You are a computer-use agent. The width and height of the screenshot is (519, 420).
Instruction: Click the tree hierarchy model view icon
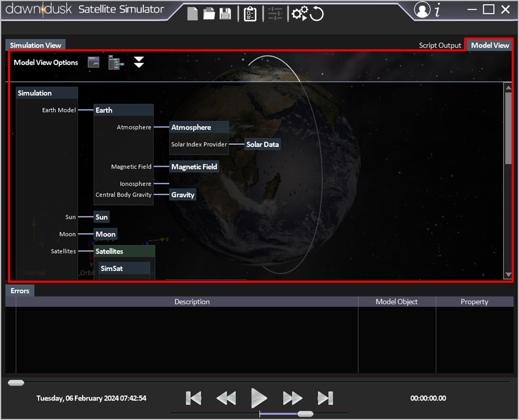coord(116,62)
